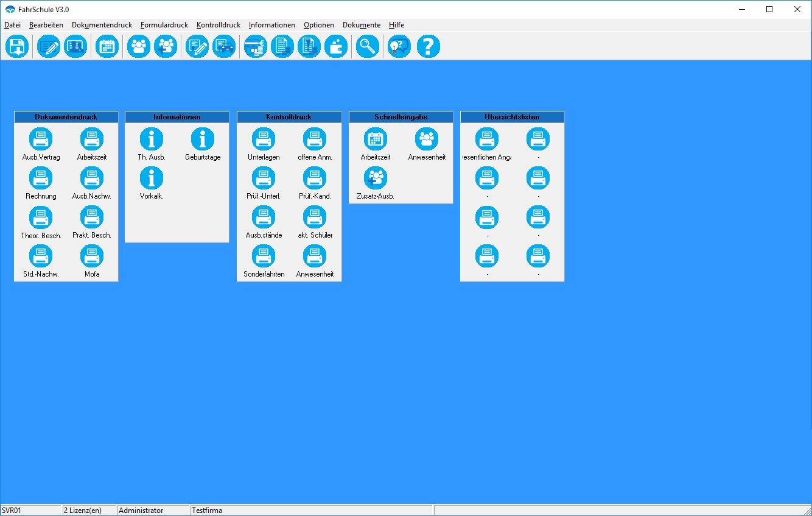Open the Optionen menu

pos(319,25)
